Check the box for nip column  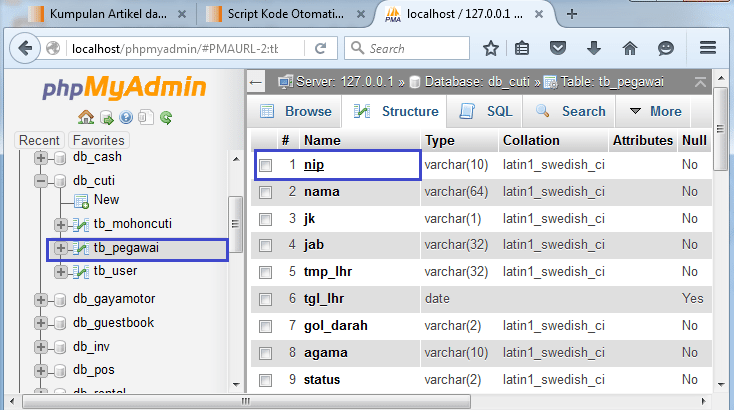[x=265, y=165]
